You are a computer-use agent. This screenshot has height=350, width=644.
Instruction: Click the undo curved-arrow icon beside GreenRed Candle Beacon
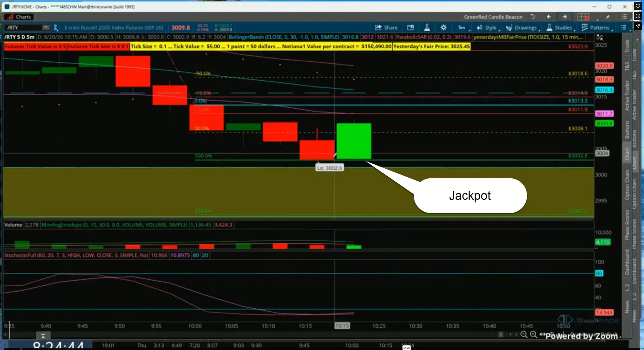[532, 16]
